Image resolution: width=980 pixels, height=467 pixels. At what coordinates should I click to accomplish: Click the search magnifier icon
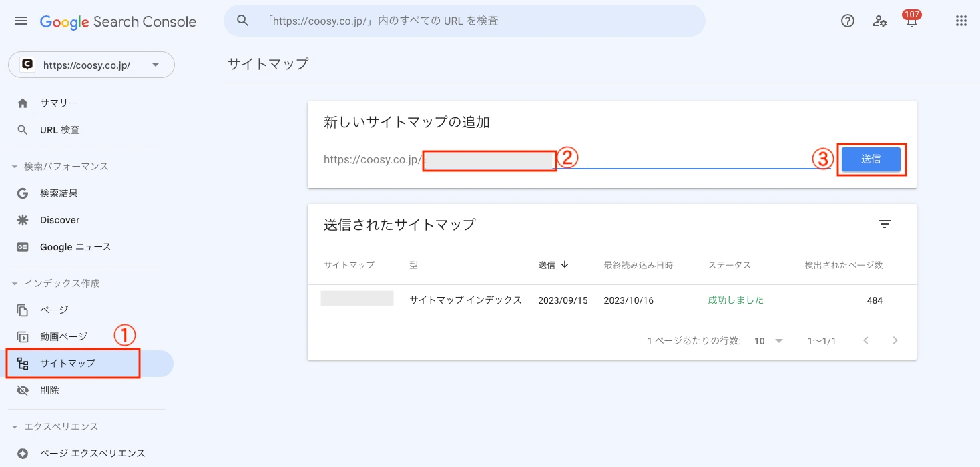pos(243,21)
